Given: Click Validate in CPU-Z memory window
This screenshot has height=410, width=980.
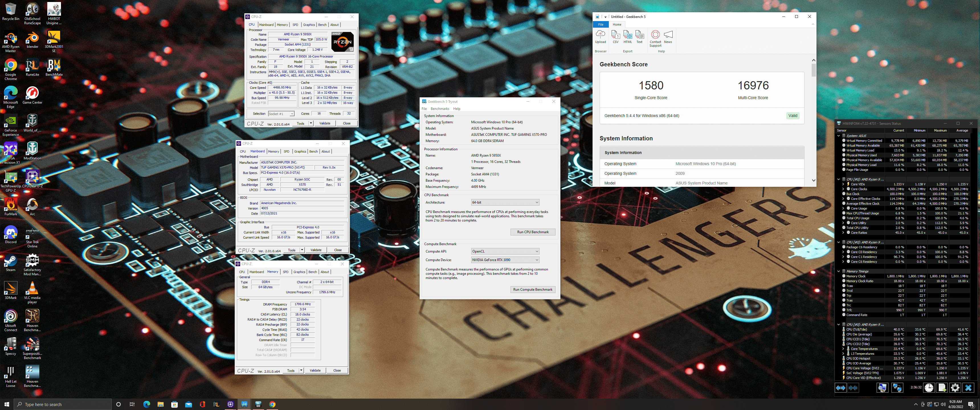Looking at the screenshot, I should click(315, 370).
